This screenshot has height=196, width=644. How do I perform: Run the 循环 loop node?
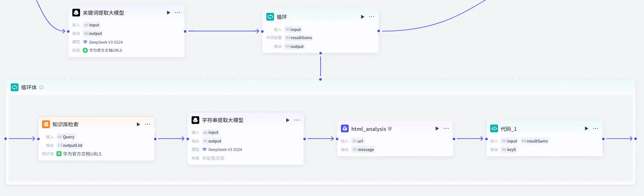(362, 17)
